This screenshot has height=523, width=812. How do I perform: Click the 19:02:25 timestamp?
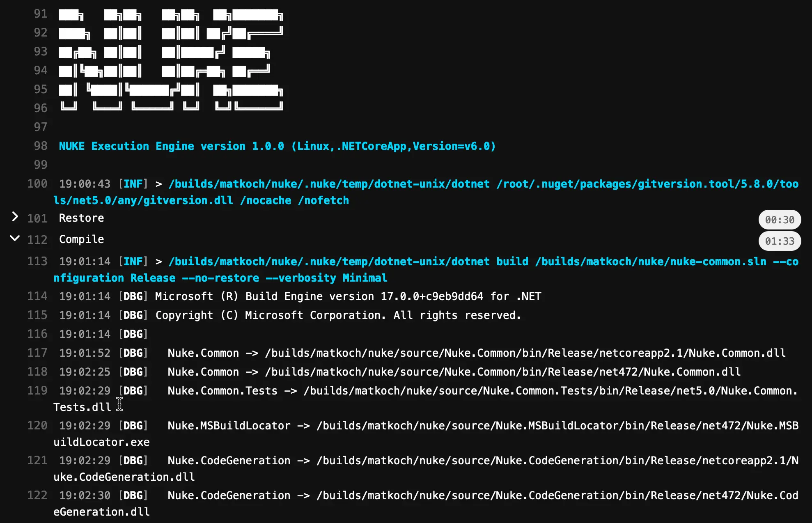85,372
